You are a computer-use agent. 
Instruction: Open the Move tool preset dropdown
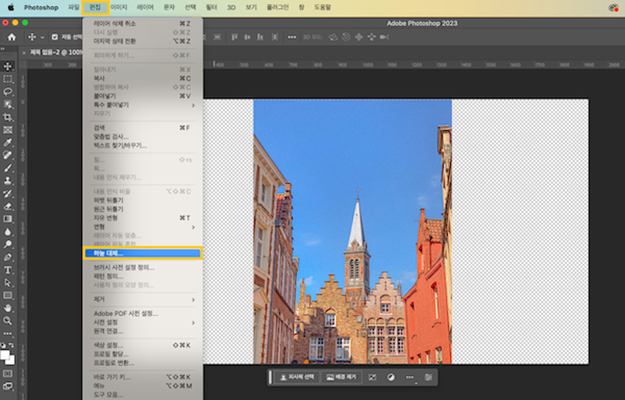pos(42,37)
